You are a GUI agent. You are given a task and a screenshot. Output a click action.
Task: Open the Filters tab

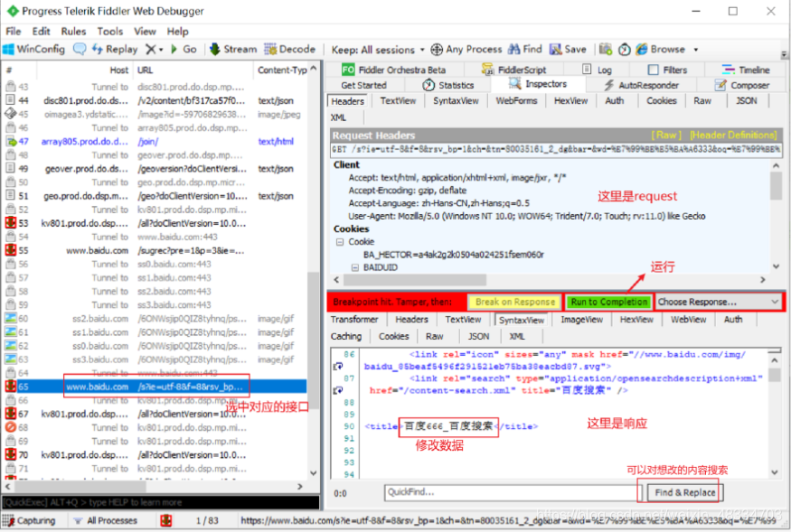pos(667,70)
